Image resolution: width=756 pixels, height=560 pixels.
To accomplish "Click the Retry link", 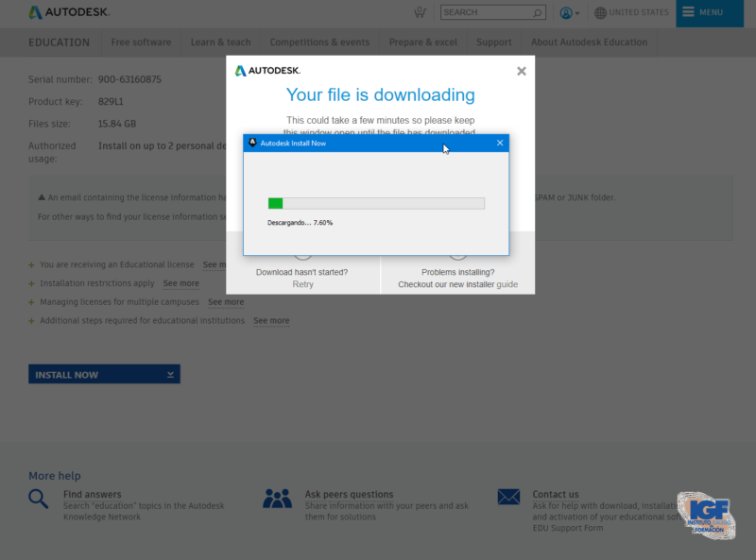I will pos(302,282).
